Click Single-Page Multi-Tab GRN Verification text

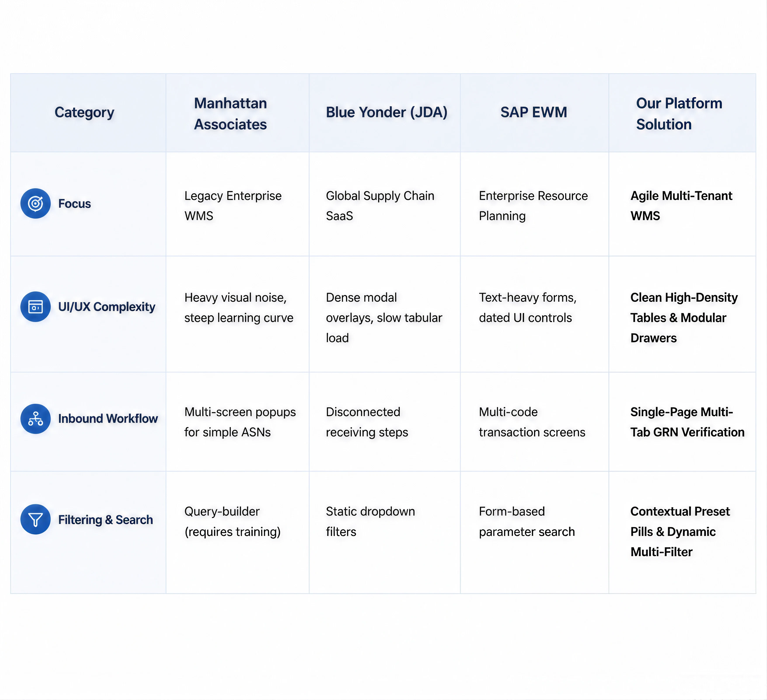pyautogui.click(x=687, y=422)
